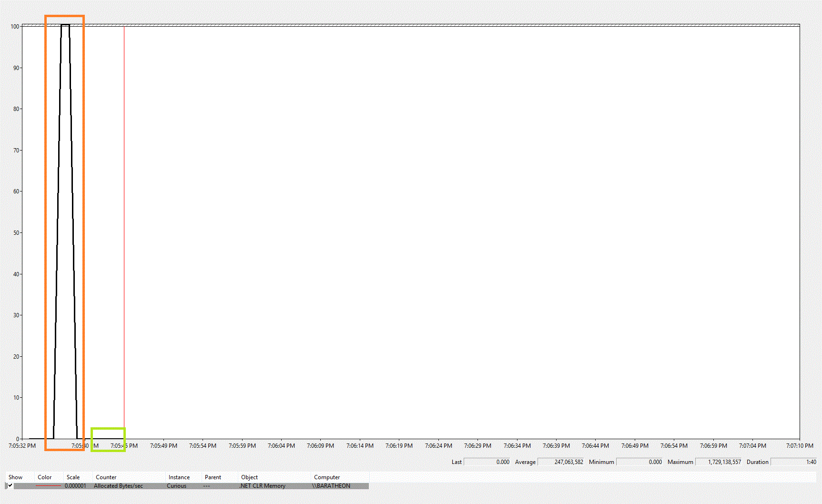Uncheck the Show checkbox for Allocated Bytes/sec
822x504 pixels.
click(10, 485)
